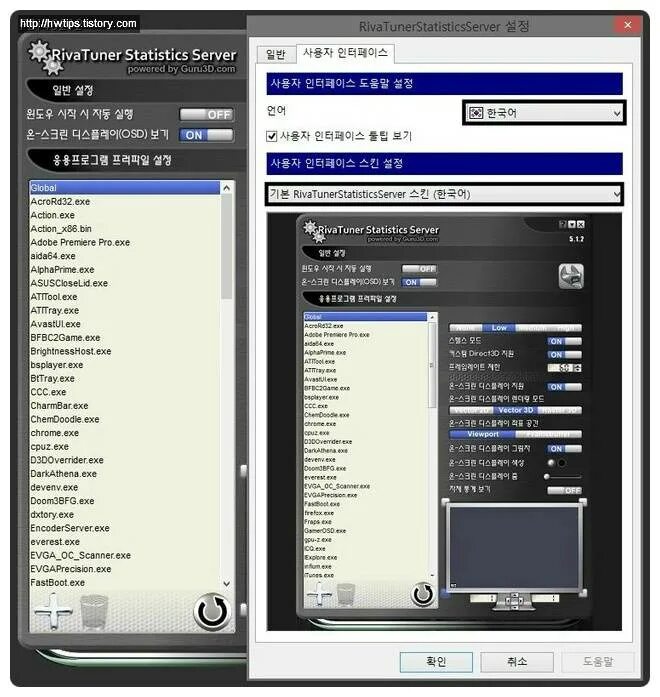Select EncoderServer.exe profile
The width and height of the screenshot is (660, 697).
click(124, 529)
